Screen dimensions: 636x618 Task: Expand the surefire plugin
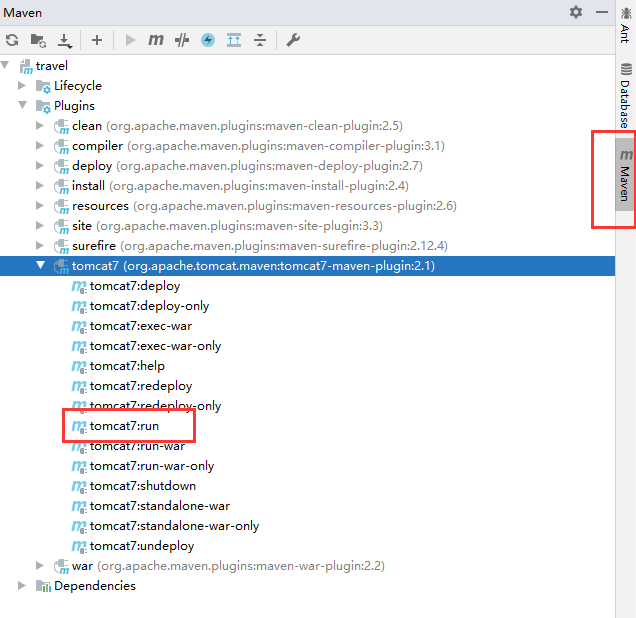(40, 245)
